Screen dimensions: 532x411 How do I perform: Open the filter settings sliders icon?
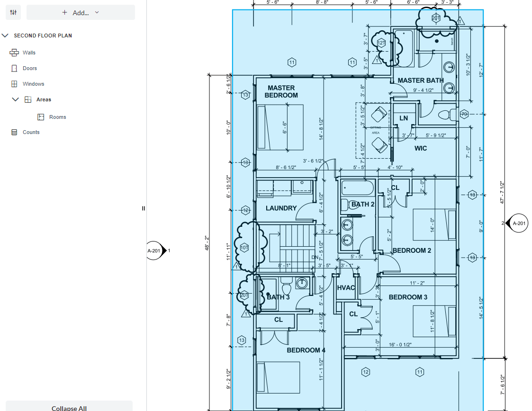[13, 12]
